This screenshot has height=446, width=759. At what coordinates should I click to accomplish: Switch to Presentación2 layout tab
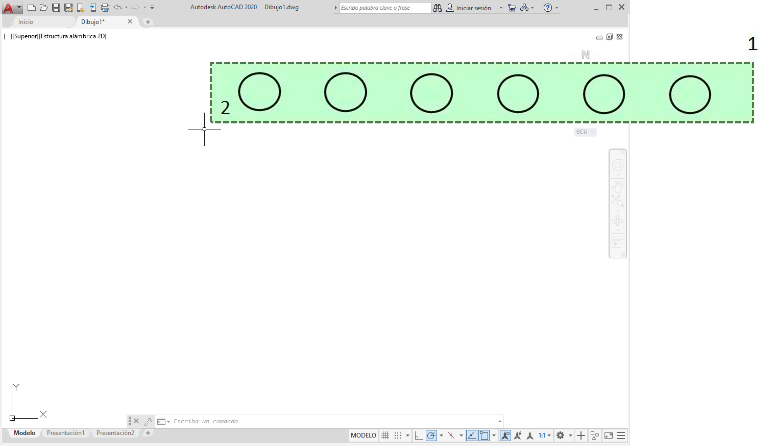pos(115,433)
